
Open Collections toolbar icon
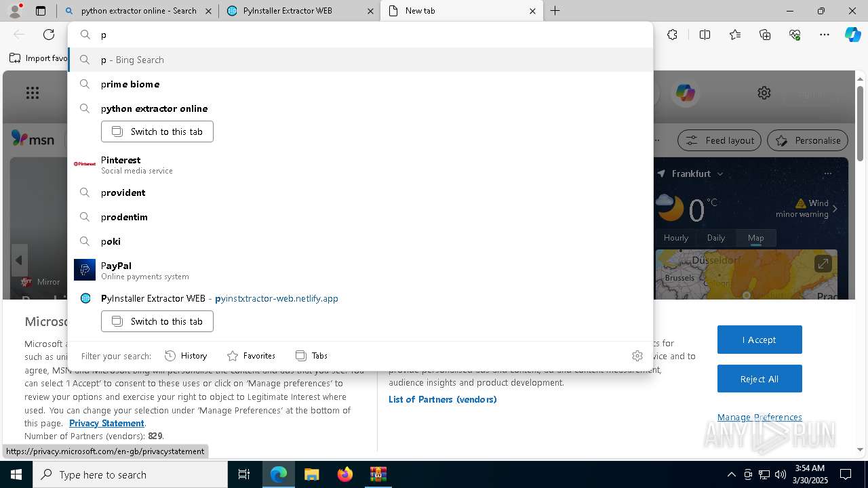(765, 35)
